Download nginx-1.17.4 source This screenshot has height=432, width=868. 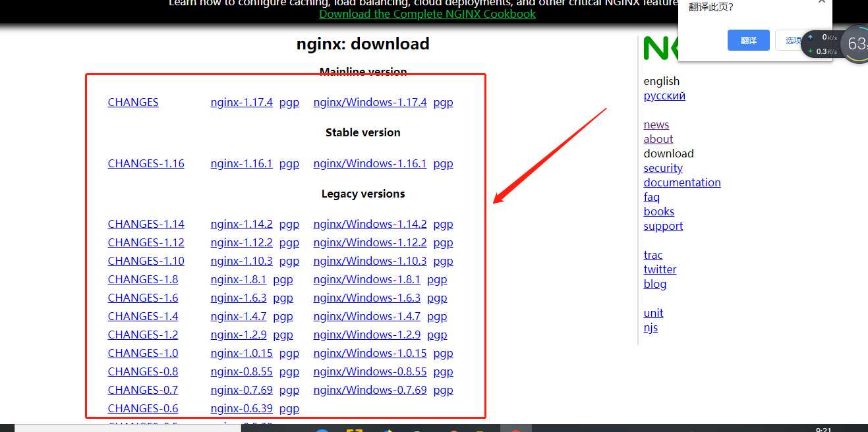tap(242, 102)
